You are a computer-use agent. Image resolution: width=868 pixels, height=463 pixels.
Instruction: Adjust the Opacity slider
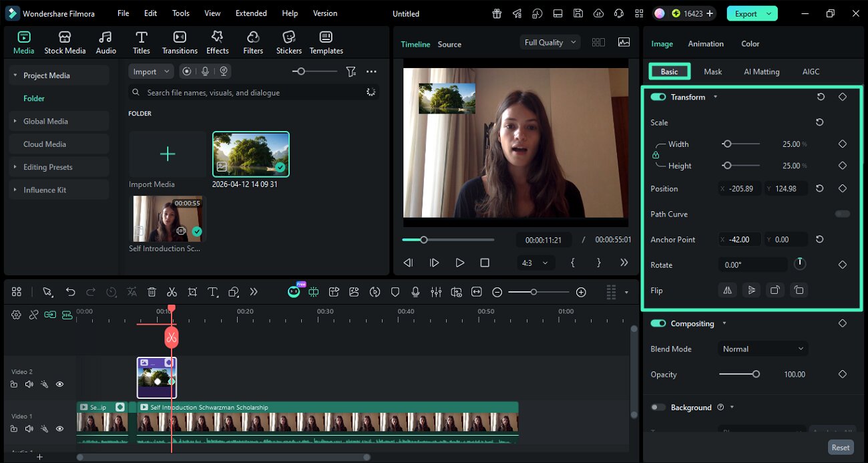click(738, 374)
